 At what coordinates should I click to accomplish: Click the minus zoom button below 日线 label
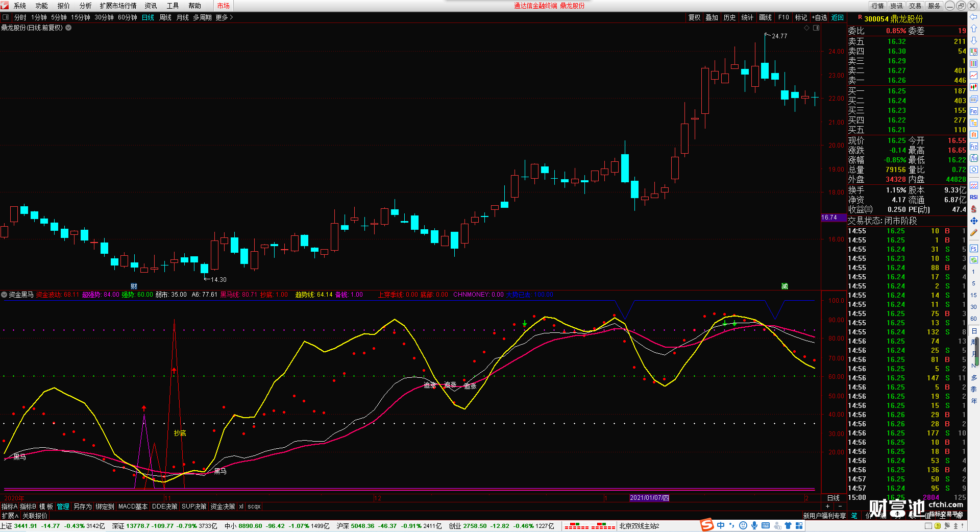click(840, 506)
